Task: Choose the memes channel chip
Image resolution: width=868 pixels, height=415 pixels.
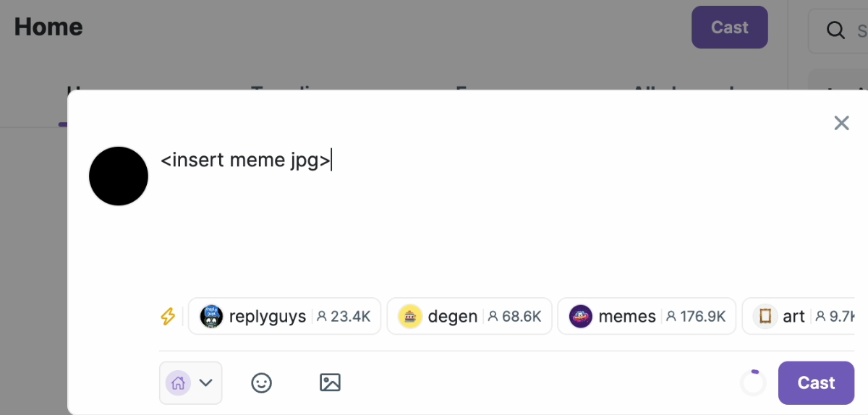Action: point(647,316)
